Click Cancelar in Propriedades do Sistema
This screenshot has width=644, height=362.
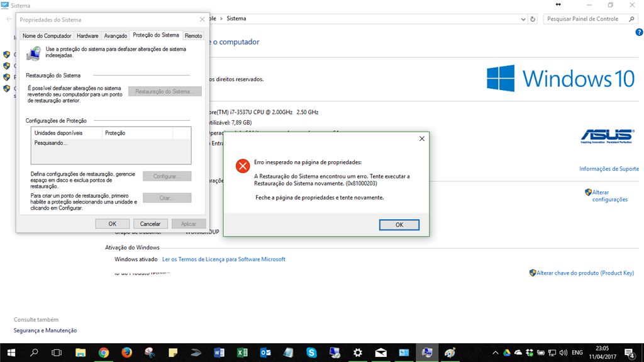[x=150, y=223]
